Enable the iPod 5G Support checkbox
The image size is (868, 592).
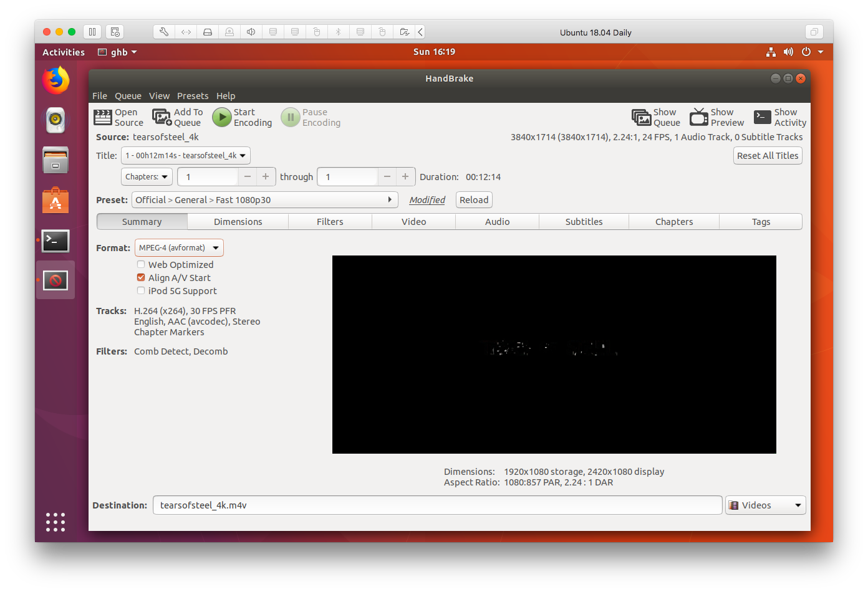click(x=141, y=290)
